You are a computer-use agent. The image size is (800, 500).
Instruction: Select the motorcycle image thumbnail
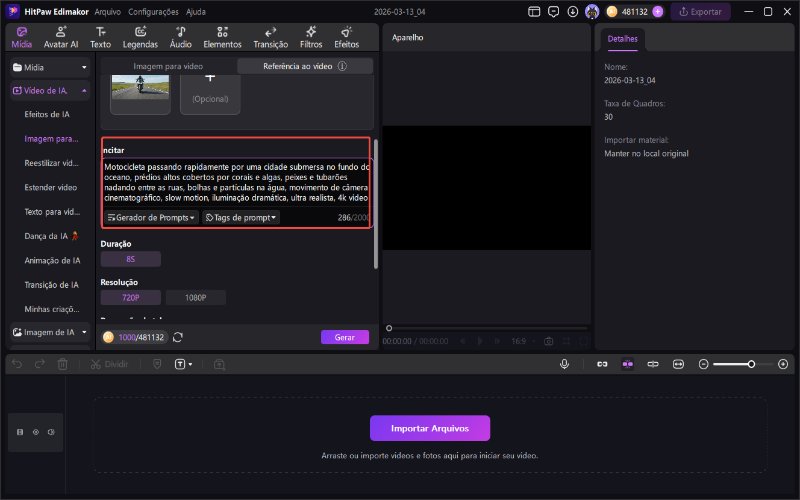(140, 87)
